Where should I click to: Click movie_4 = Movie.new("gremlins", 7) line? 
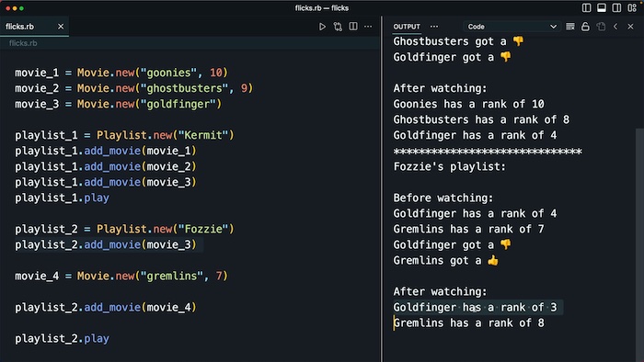pos(121,276)
